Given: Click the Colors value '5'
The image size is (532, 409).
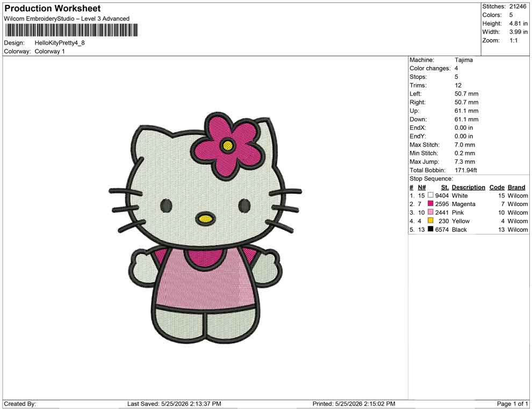Looking at the screenshot, I should 511,15.
